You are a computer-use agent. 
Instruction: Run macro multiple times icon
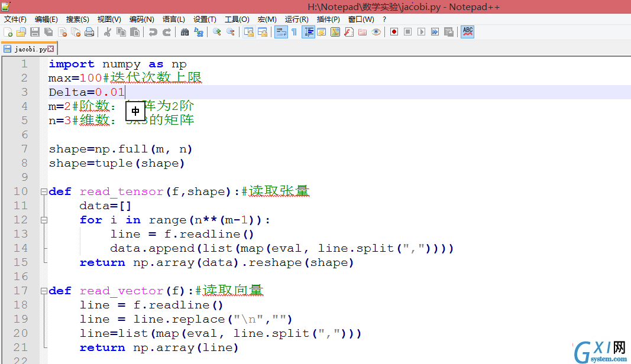[435, 32]
